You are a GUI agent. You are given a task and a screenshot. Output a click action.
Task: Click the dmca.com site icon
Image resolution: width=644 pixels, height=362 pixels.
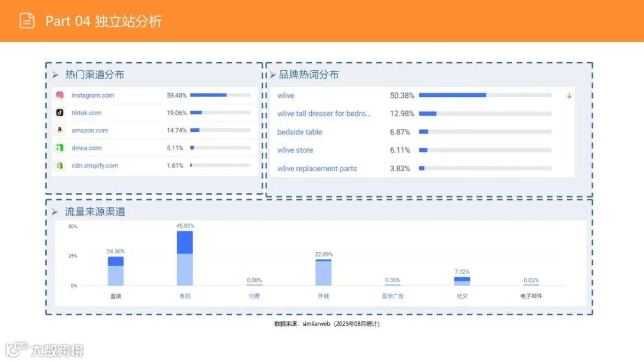pos(60,147)
